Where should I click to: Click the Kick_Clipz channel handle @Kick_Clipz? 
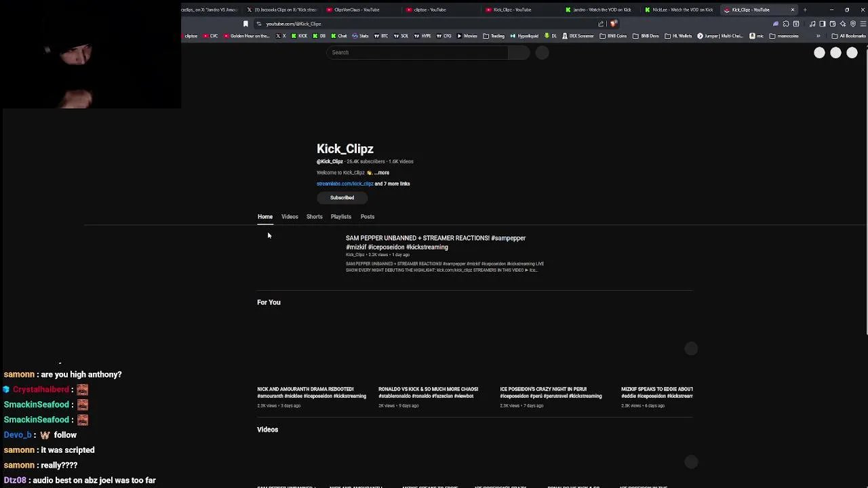[330, 162]
